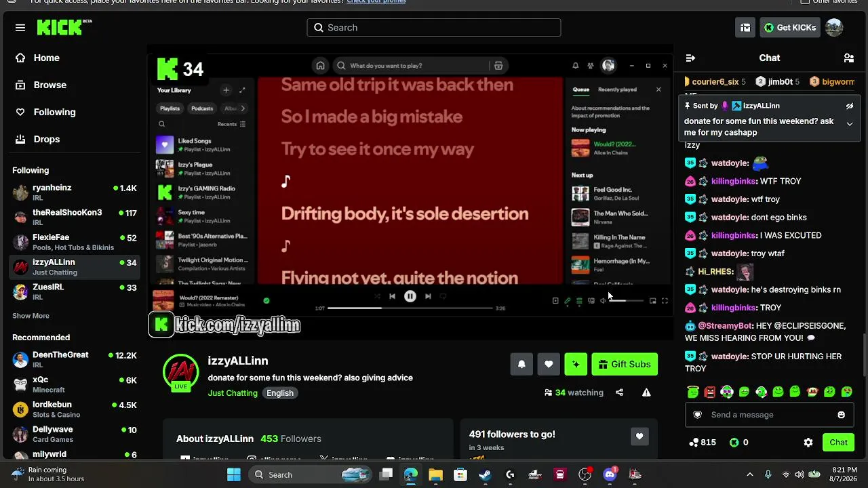Click izzyALLinn channel avatar
Image resolution: width=868 pixels, height=488 pixels.
click(180, 372)
